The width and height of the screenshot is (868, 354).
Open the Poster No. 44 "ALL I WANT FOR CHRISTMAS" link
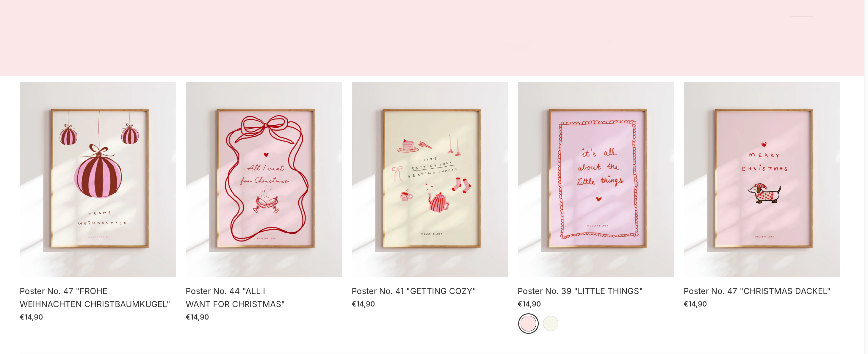(x=235, y=298)
